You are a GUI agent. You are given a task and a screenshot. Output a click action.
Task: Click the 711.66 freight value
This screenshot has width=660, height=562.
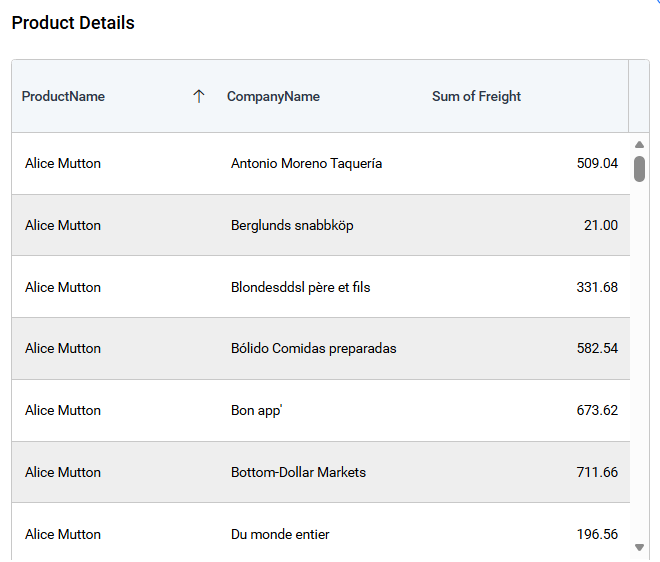(597, 473)
